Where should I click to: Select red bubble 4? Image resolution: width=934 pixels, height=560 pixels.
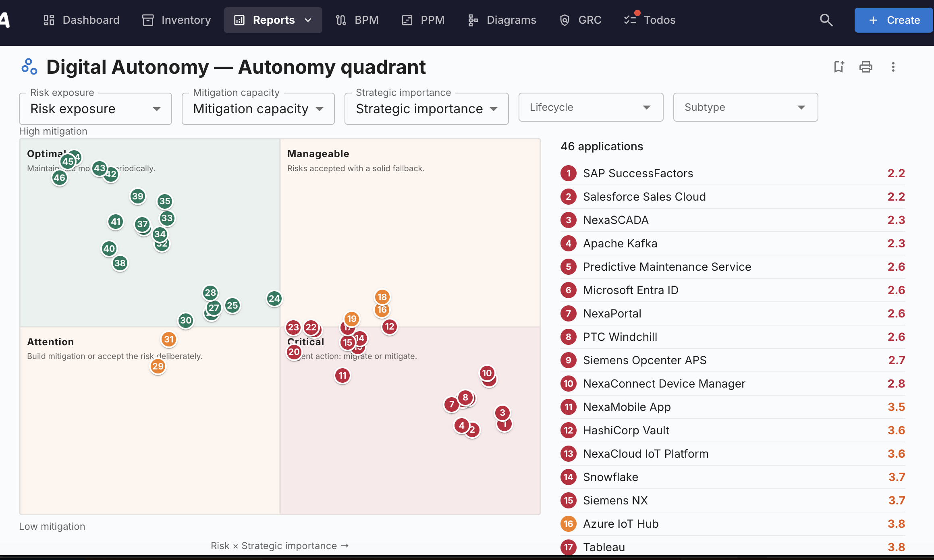coord(462,425)
